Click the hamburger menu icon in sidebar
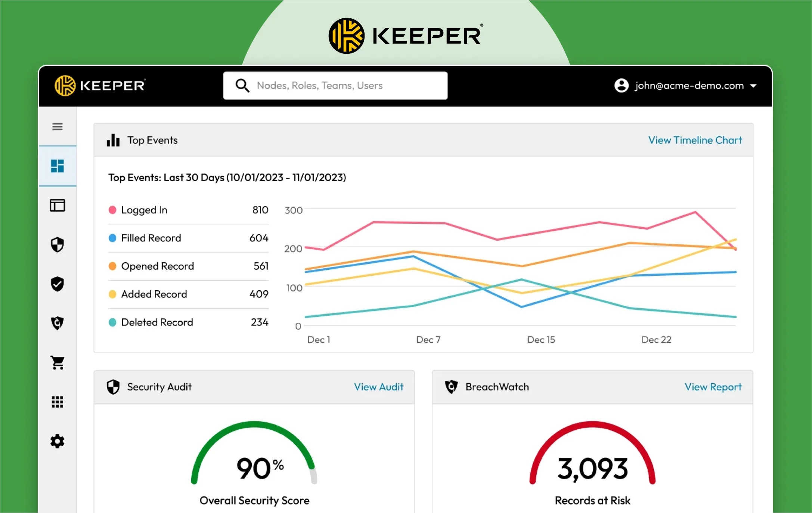Screen dimensions: 812x513 click(x=57, y=127)
